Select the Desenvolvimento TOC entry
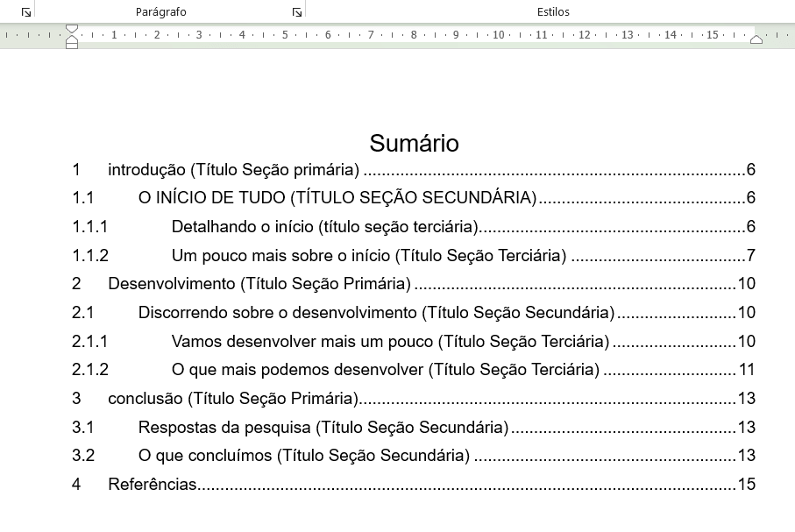The width and height of the screenshot is (795, 532). (244, 284)
